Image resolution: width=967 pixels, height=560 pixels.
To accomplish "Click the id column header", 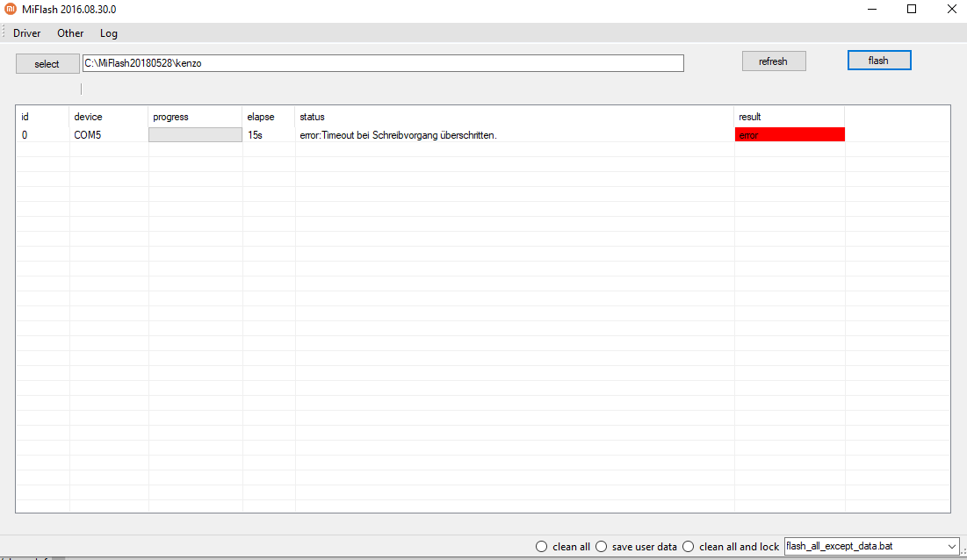I will pos(42,117).
